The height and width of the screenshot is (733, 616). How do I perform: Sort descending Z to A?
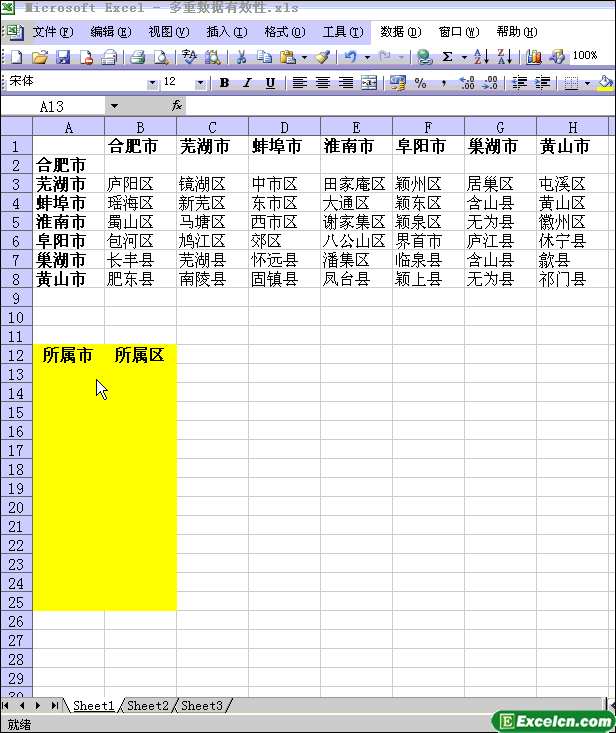click(505, 57)
